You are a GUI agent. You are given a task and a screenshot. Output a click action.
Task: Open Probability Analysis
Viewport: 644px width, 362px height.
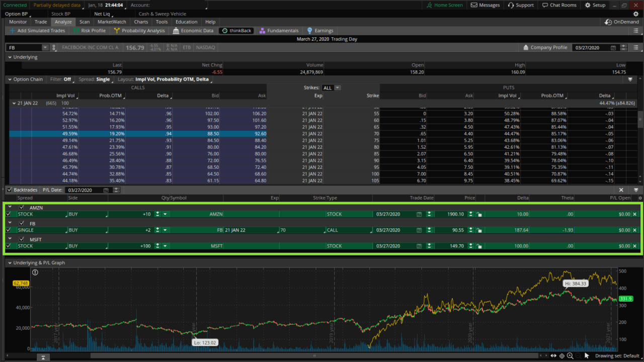tap(142, 30)
